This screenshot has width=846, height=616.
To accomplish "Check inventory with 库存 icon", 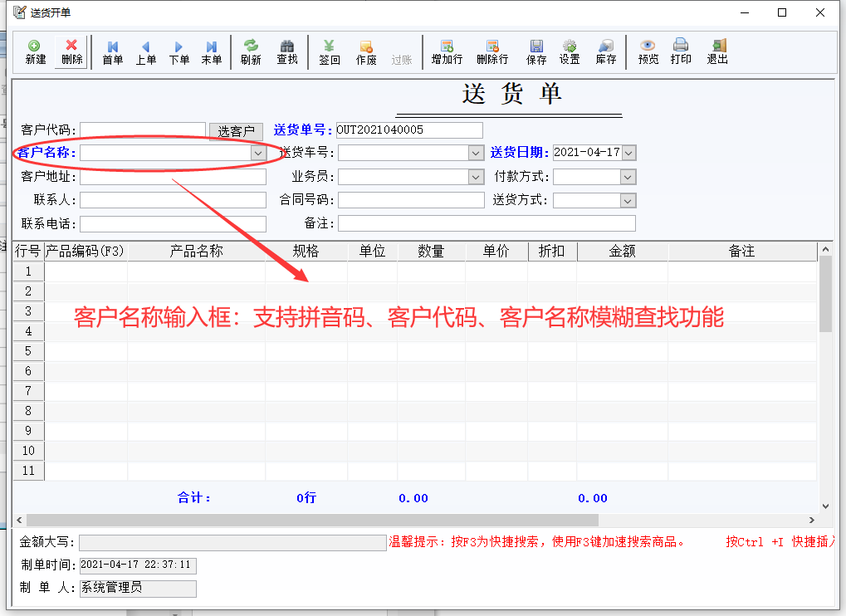I will 606,52.
